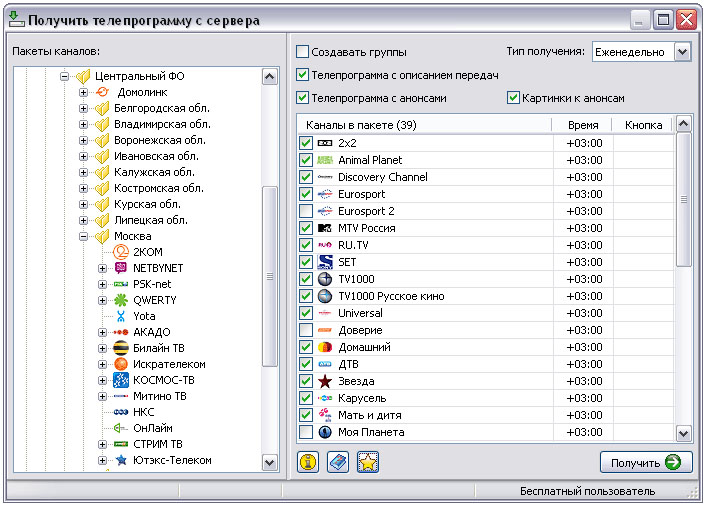Click Бесплатный пользователь status text
705x505 pixels.
click(587, 491)
